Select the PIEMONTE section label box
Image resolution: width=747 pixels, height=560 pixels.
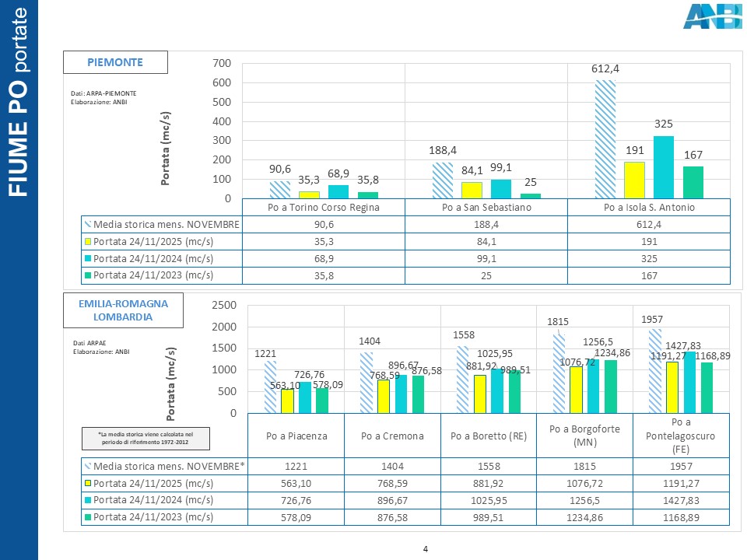click(x=115, y=62)
